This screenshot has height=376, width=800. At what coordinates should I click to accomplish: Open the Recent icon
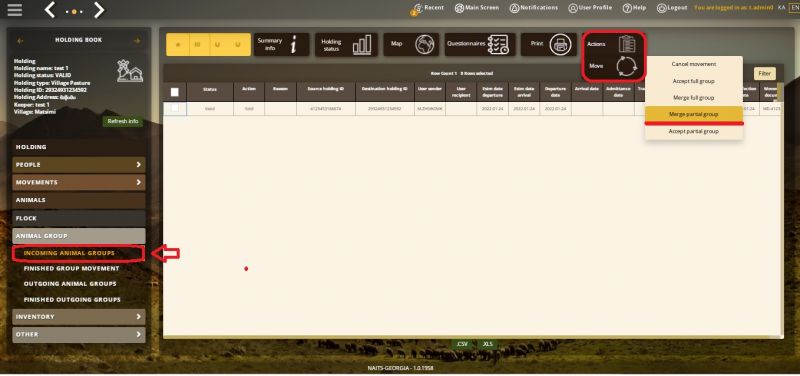click(418, 8)
